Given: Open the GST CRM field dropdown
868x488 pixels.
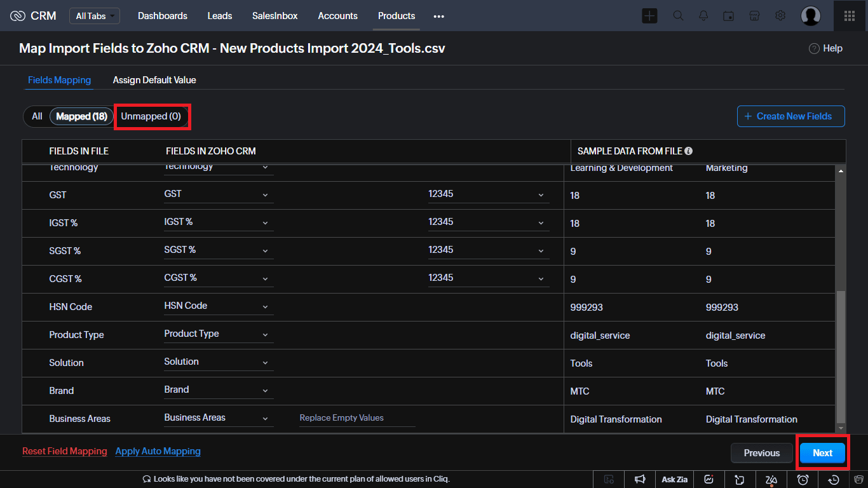Looking at the screenshot, I should (x=219, y=194).
